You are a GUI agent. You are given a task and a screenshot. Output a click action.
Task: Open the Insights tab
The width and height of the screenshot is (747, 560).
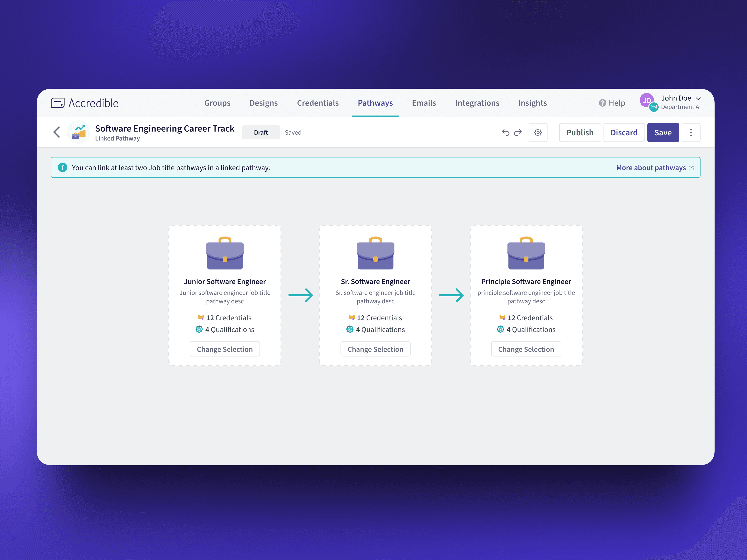[x=532, y=103]
